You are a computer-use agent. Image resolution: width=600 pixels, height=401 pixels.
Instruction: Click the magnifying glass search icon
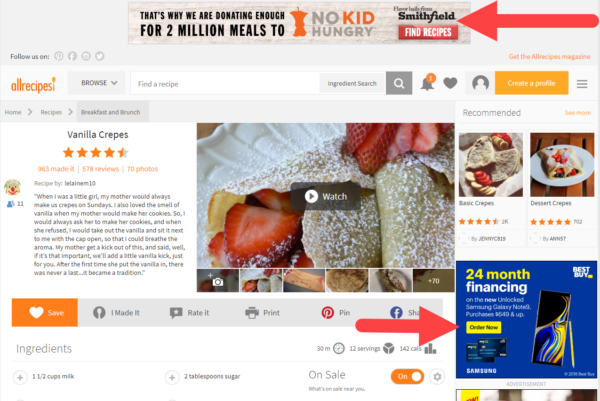pos(399,83)
